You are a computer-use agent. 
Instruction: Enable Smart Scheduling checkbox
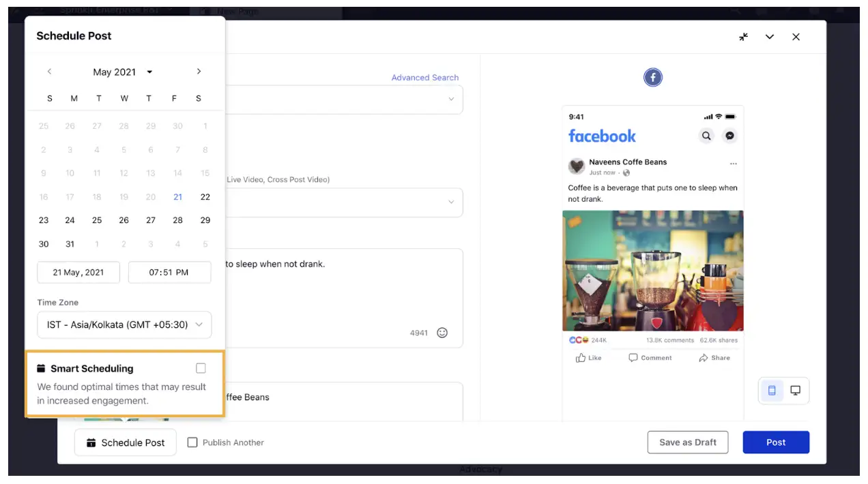(x=201, y=368)
